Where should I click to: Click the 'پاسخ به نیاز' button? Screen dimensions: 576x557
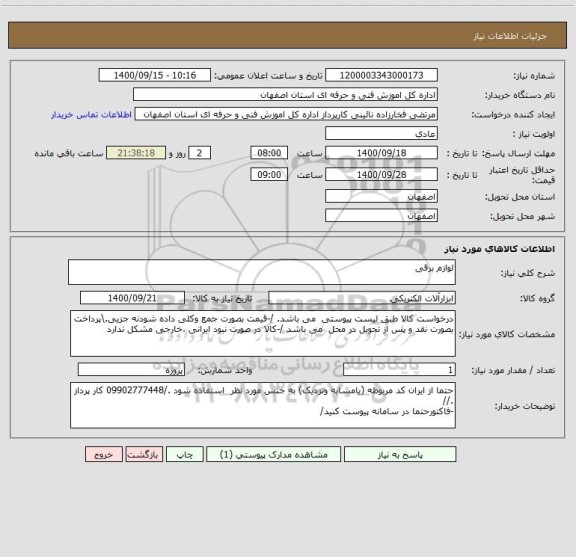(400, 454)
